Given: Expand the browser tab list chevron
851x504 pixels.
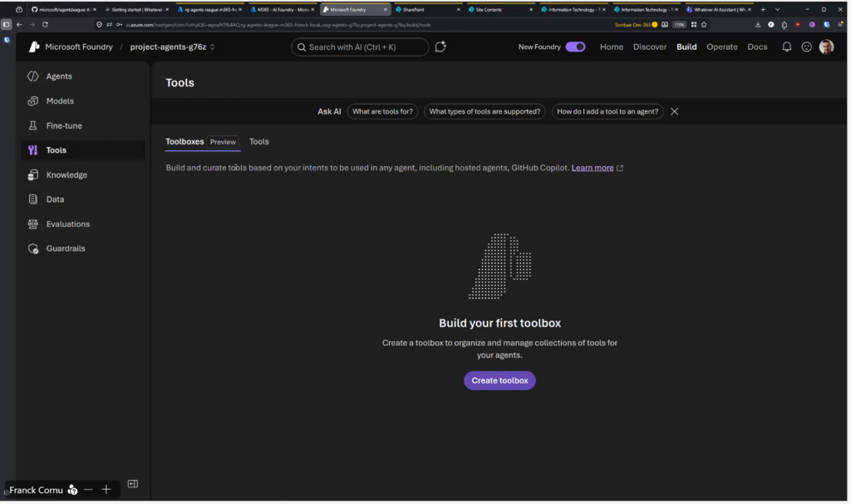Looking at the screenshot, I should tap(777, 9).
